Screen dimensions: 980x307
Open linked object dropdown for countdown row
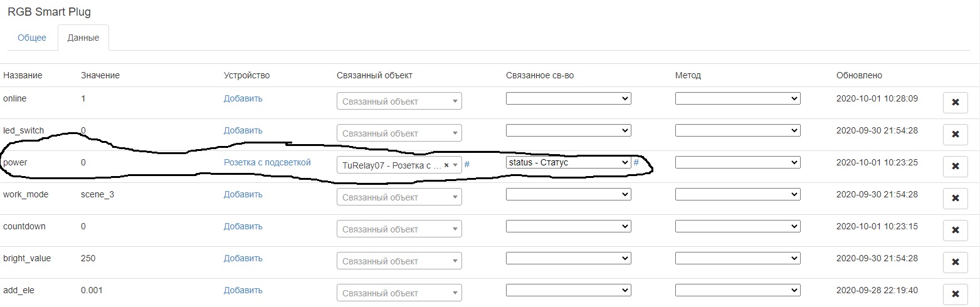[x=399, y=229]
